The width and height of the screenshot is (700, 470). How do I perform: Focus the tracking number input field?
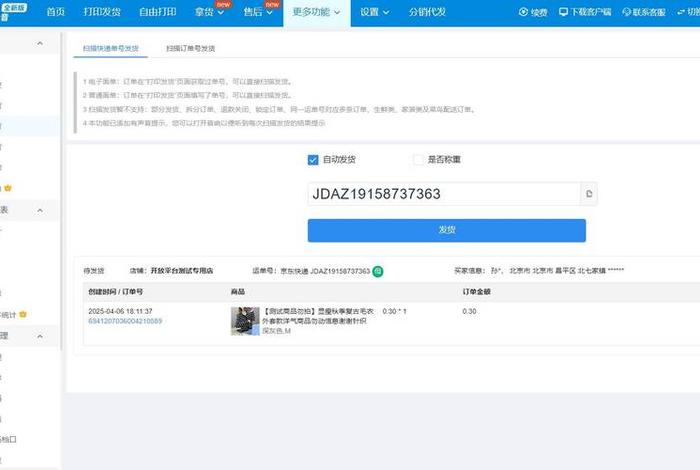tap(444, 194)
